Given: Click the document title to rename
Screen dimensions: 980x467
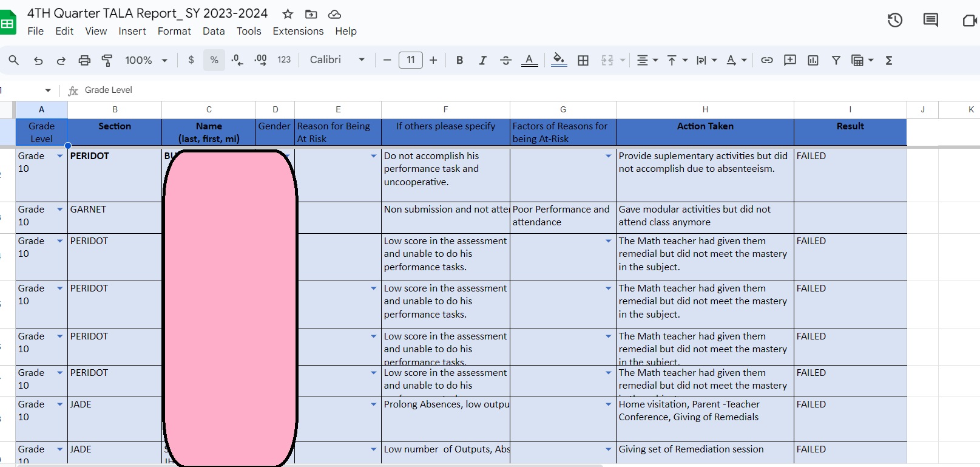Looking at the screenshot, I should [x=147, y=13].
